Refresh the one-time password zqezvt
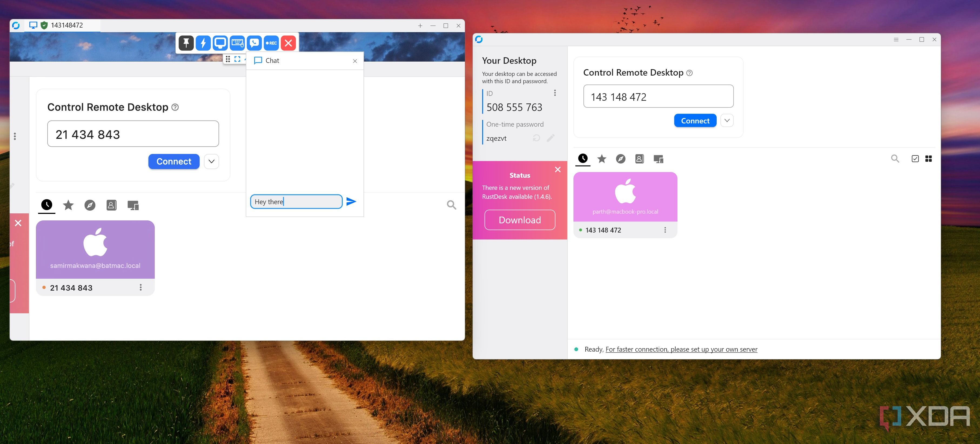The height and width of the screenshot is (444, 980). 536,138
